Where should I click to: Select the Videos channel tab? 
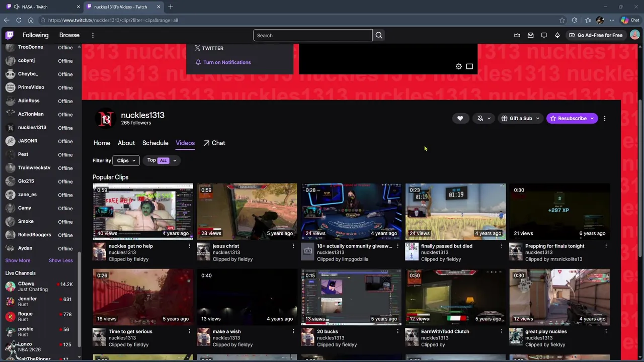point(185,143)
